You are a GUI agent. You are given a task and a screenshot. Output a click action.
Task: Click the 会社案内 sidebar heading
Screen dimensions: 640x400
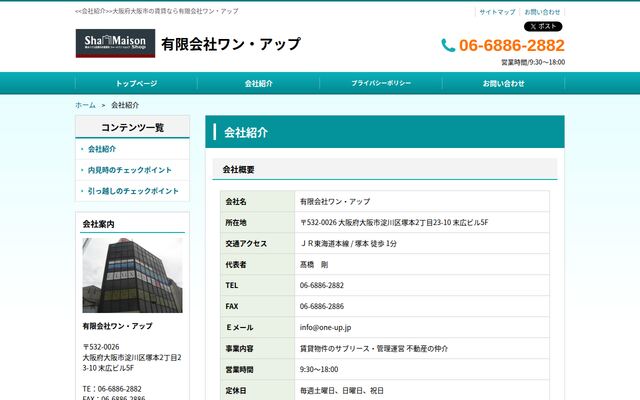[98, 224]
